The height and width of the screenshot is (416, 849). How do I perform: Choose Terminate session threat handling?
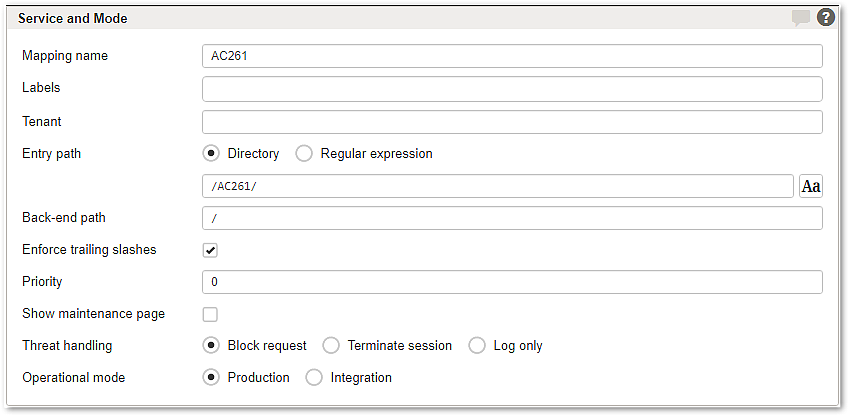pyautogui.click(x=330, y=346)
